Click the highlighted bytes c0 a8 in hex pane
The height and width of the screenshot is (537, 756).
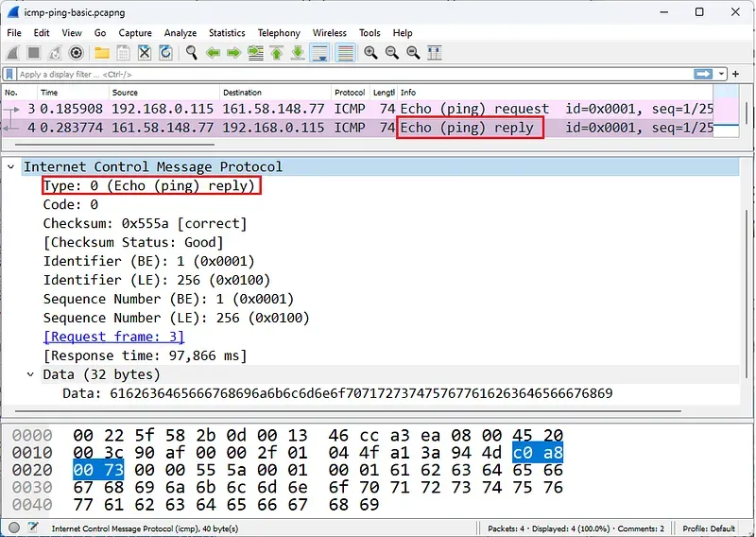click(538, 453)
